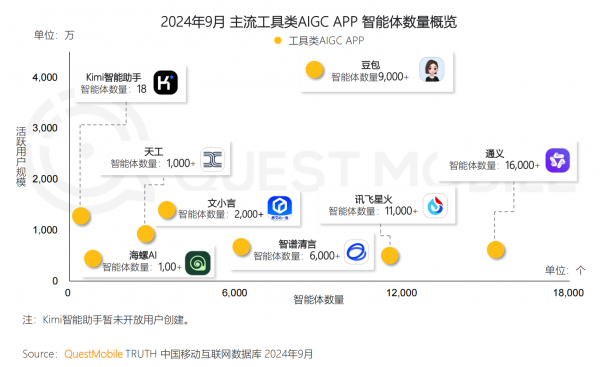Click the 智能体数量: 2,000+ text
Screen dimensions: 600x367
click(221, 214)
